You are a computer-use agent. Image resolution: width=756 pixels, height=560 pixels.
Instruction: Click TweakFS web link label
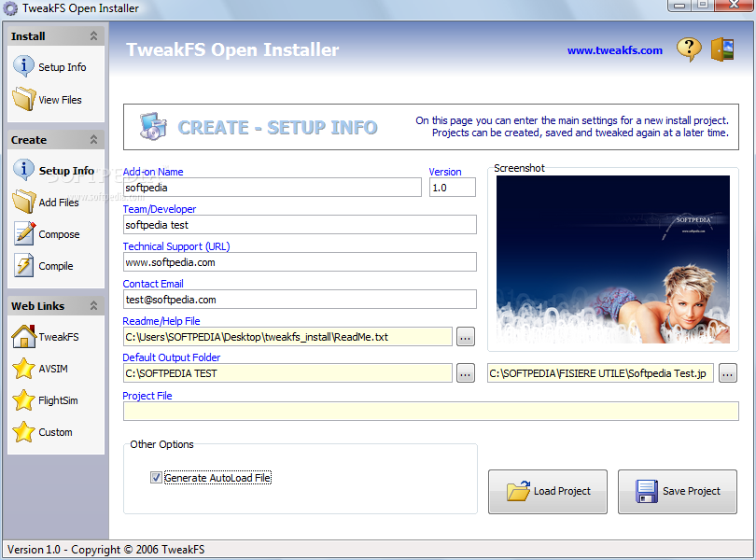59,337
